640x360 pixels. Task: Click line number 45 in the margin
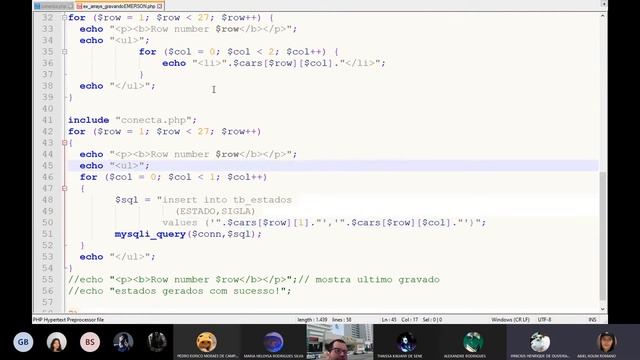pos(47,166)
